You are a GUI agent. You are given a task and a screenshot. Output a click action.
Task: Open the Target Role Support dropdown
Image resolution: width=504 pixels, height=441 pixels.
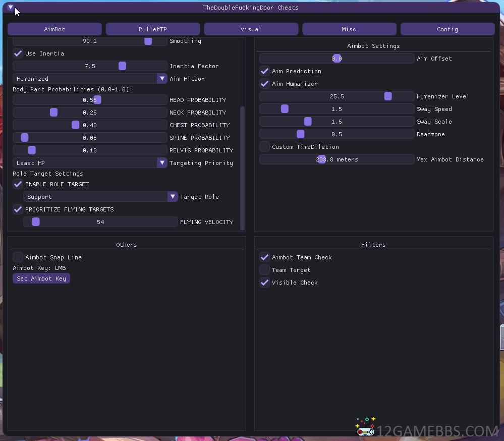coord(100,197)
